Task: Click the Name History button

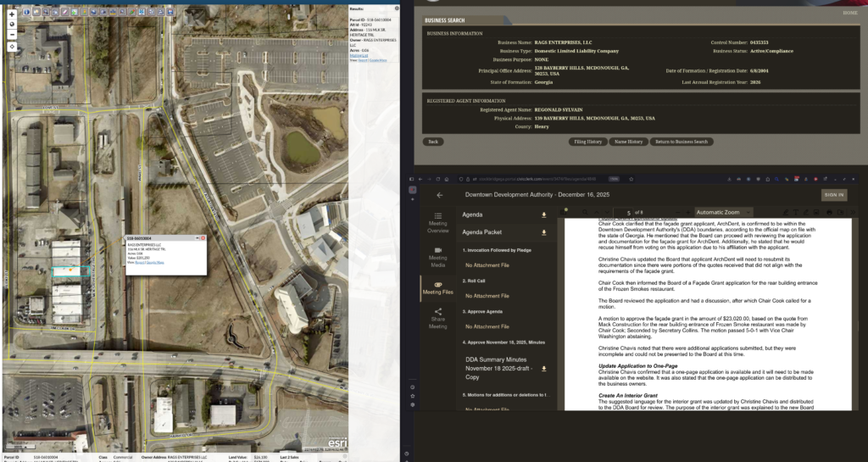Action: point(627,142)
